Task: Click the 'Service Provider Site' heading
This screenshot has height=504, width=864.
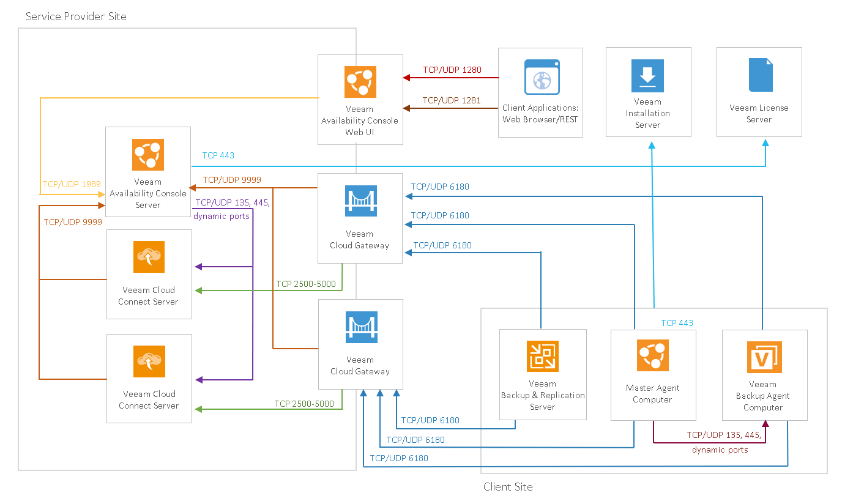Action: tap(76, 17)
